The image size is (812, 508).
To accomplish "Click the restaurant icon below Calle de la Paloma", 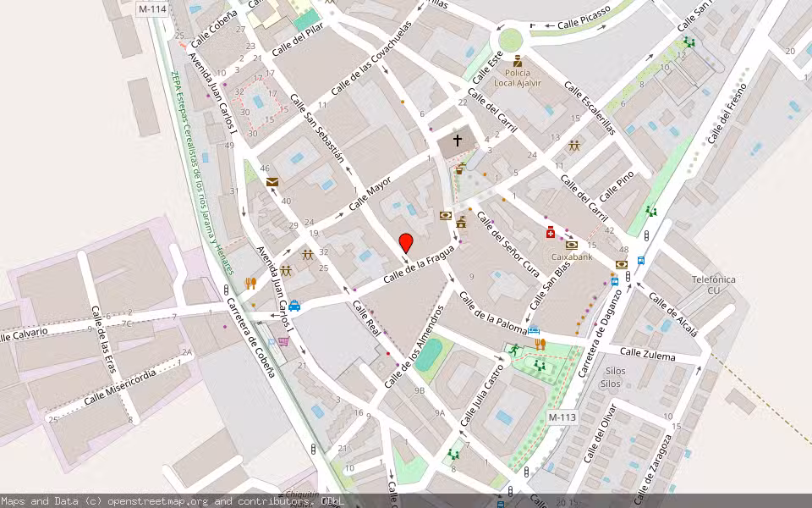I will tap(540, 345).
